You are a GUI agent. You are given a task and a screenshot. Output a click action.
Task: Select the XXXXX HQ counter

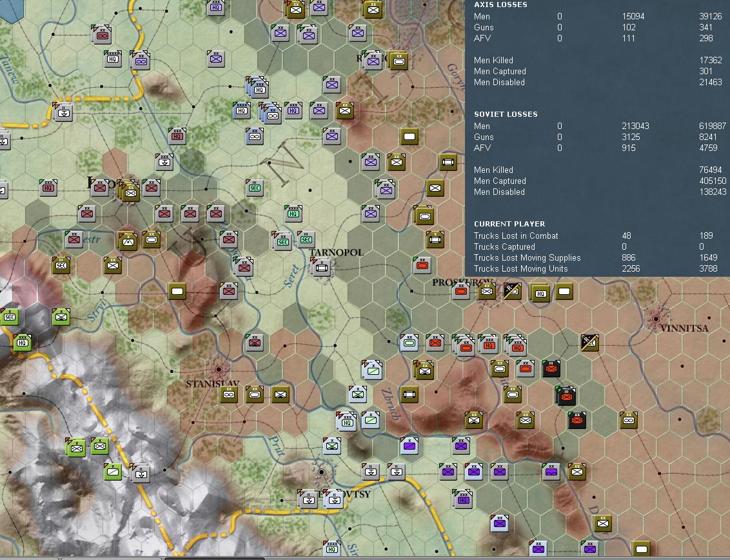click(x=112, y=59)
